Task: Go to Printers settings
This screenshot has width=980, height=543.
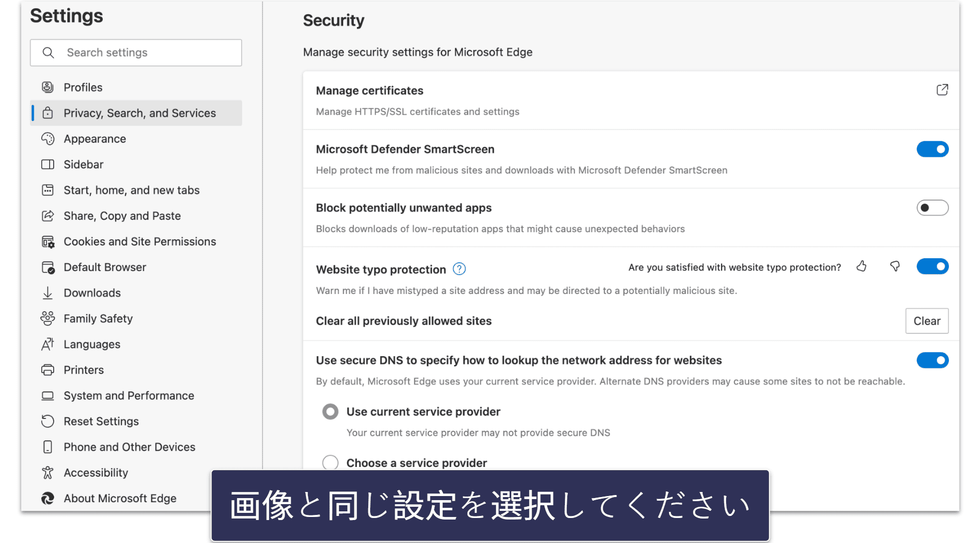Action: pos(136,370)
